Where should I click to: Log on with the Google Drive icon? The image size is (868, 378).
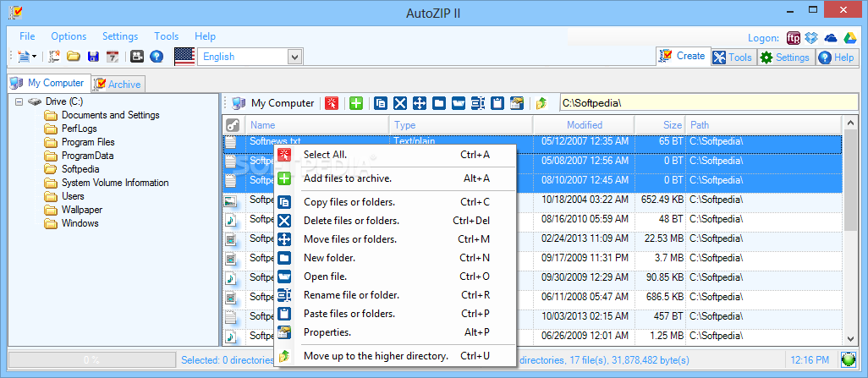(849, 38)
